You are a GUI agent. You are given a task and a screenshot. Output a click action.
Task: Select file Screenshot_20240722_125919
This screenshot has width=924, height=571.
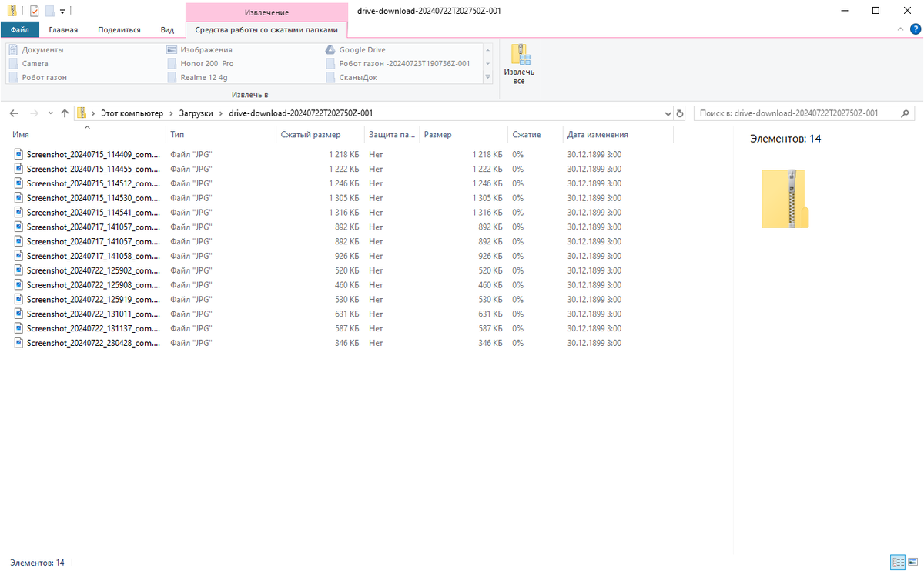pos(93,299)
